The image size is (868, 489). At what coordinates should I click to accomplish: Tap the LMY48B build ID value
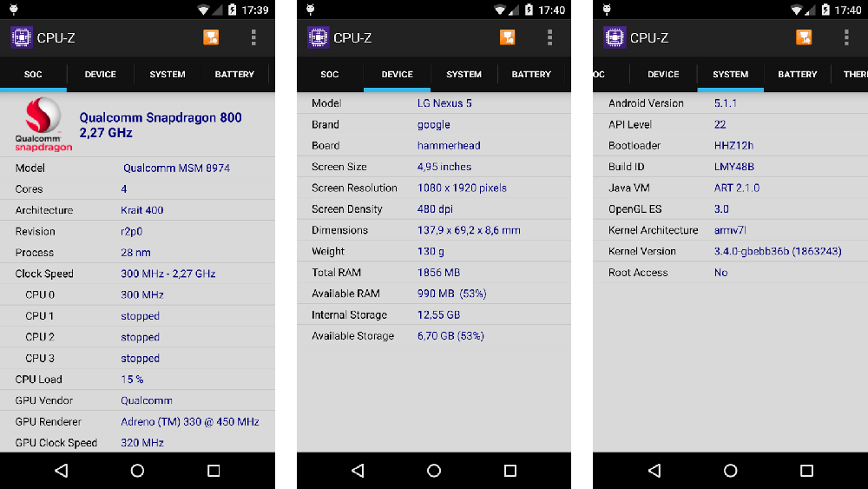click(734, 167)
